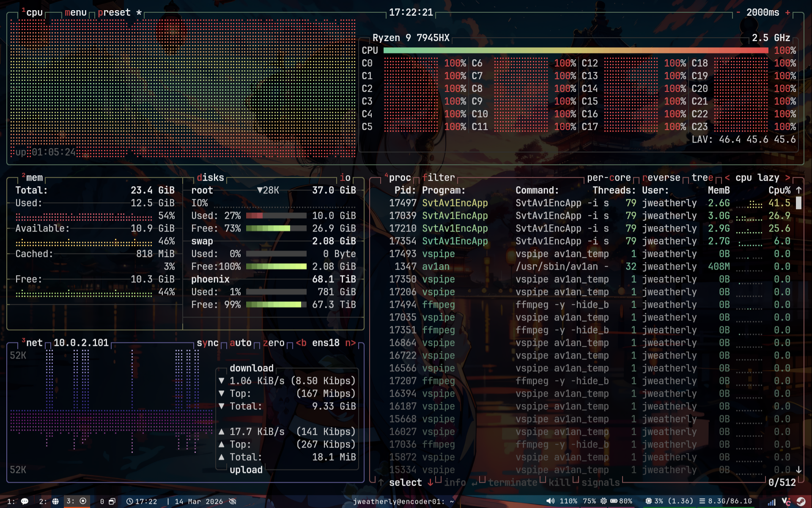Toggle process tree view
Image resolution: width=812 pixels, height=508 pixels.
(702, 178)
